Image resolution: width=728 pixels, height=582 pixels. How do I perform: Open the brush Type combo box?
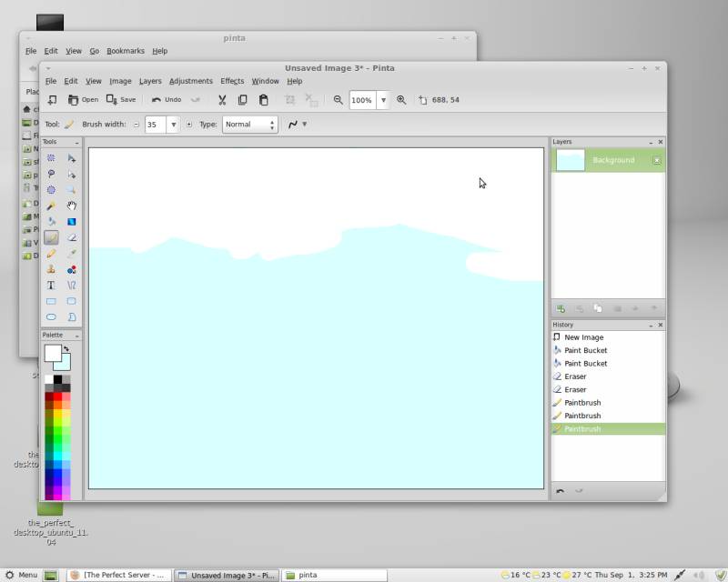tap(250, 125)
